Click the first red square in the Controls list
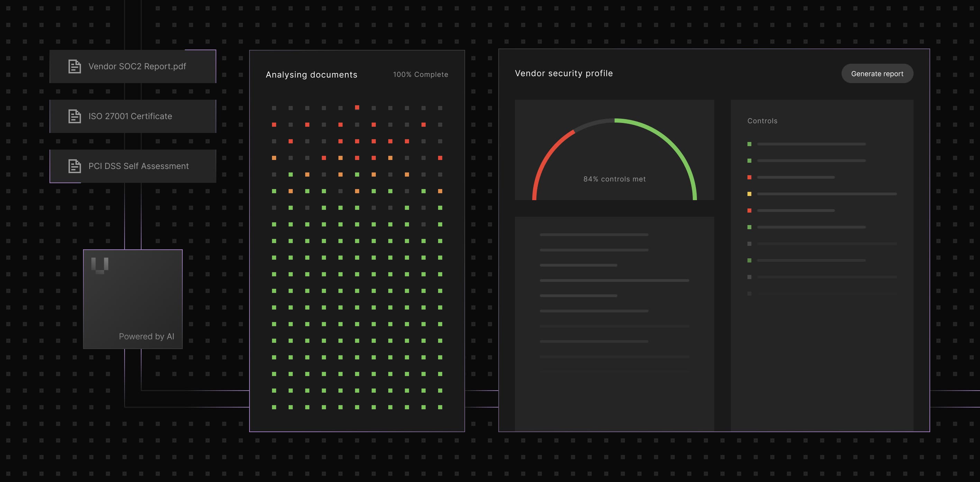 click(749, 177)
